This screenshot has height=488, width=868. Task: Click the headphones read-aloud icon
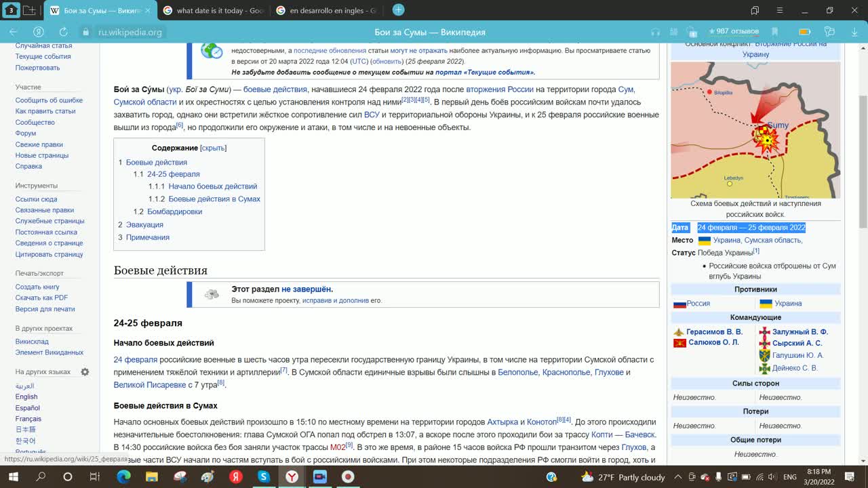pyautogui.click(x=655, y=32)
